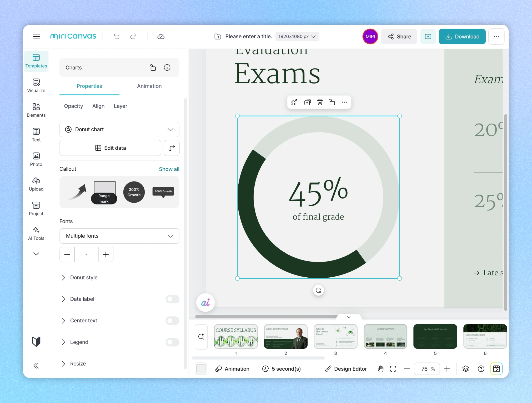Click the Edit data button
This screenshot has height=403, width=532.
(x=110, y=148)
